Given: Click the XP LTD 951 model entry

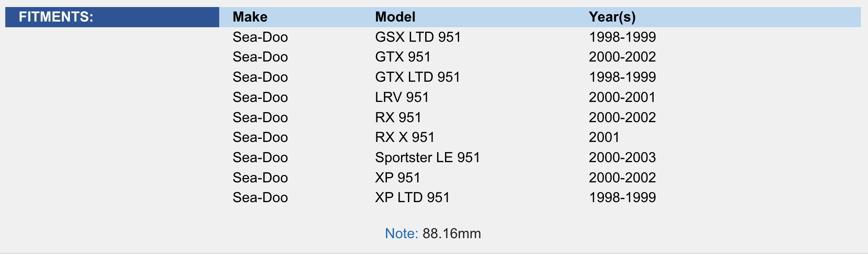Looking at the screenshot, I should point(412,198).
